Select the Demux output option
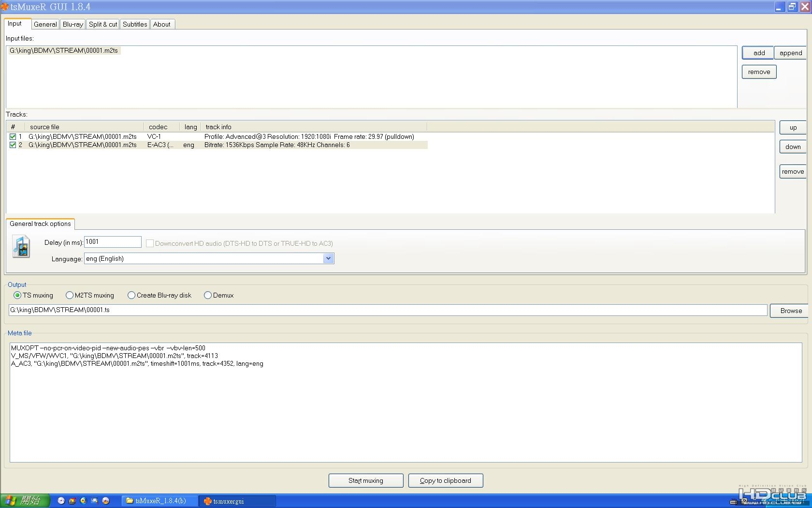Screen dimensions: 812x508 click(208, 295)
